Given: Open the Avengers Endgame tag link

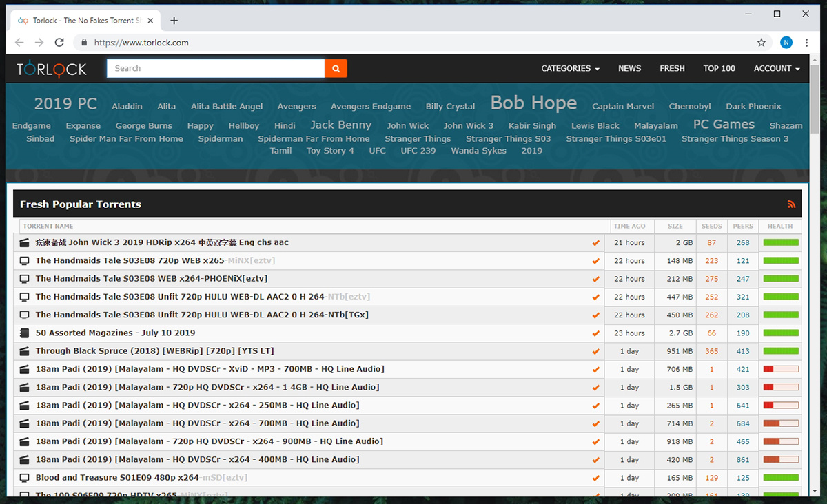Looking at the screenshot, I should click(x=371, y=107).
